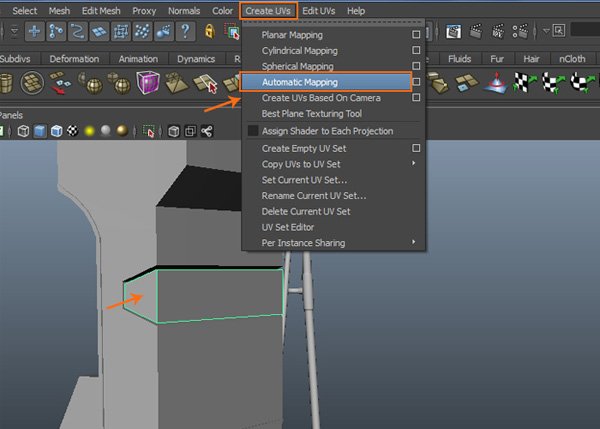600x429 pixels.
Task: Click the pyramid poke face shelf icon
Action: (x=176, y=83)
